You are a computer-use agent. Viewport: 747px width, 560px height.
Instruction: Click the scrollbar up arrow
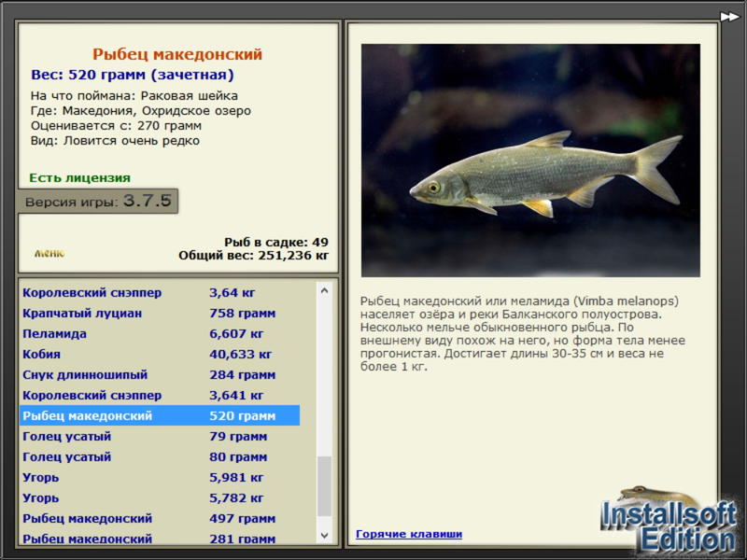[324, 290]
